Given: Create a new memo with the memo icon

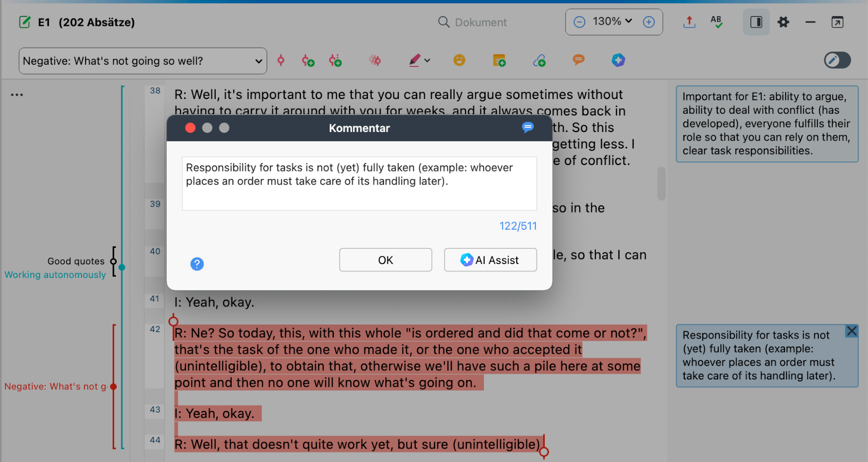Looking at the screenshot, I should point(499,60).
